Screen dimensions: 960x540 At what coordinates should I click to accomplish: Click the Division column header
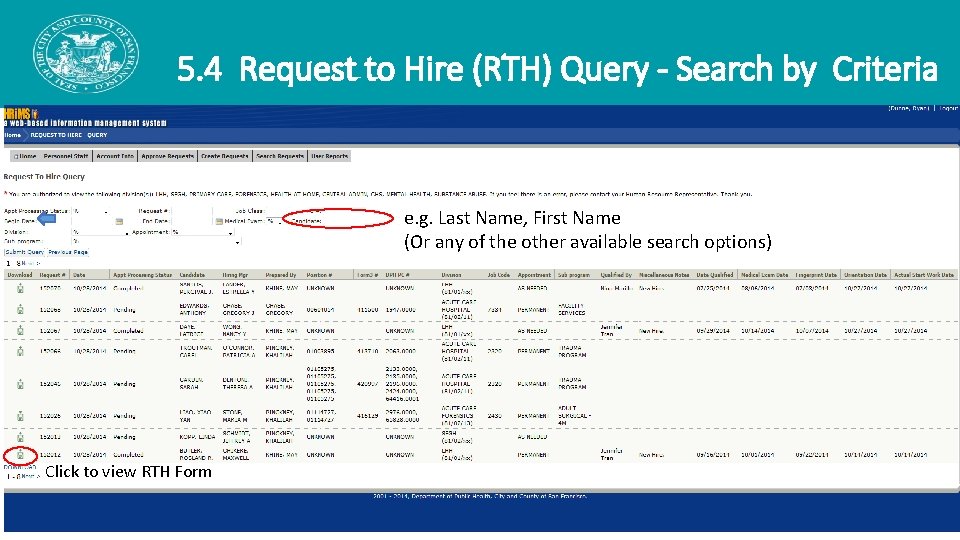451,275
